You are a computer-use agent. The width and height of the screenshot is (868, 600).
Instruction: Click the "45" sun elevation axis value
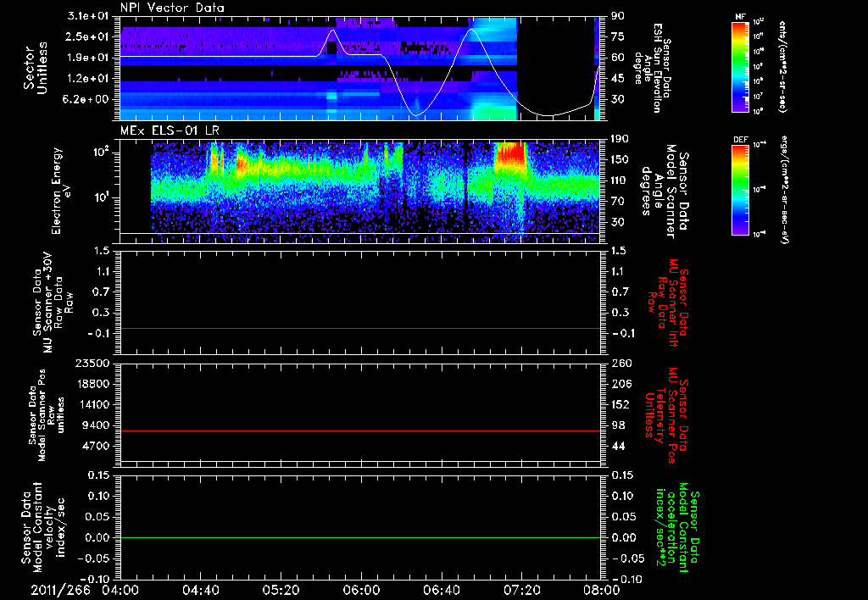(x=618, y=79)
